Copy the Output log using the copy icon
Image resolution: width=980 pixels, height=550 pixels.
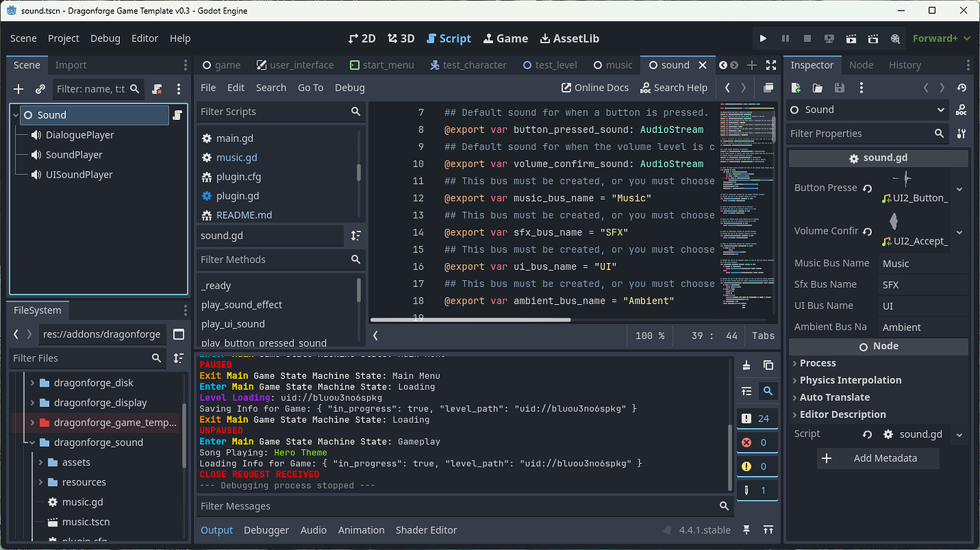pyautogui.click(x=768, y=365)
